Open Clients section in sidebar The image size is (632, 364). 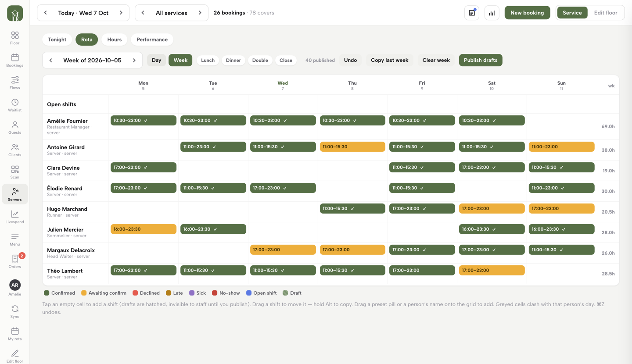click(x=15, y=150)
